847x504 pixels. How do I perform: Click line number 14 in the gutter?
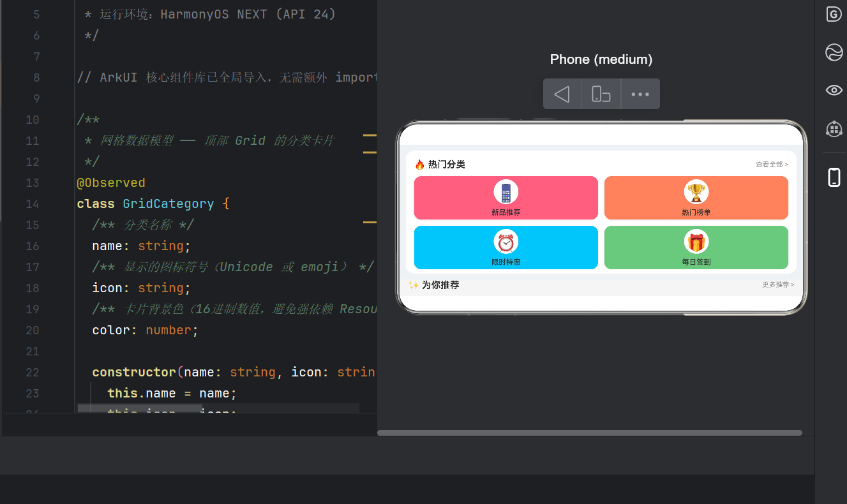pyautogui.click(x=32, y=204)
